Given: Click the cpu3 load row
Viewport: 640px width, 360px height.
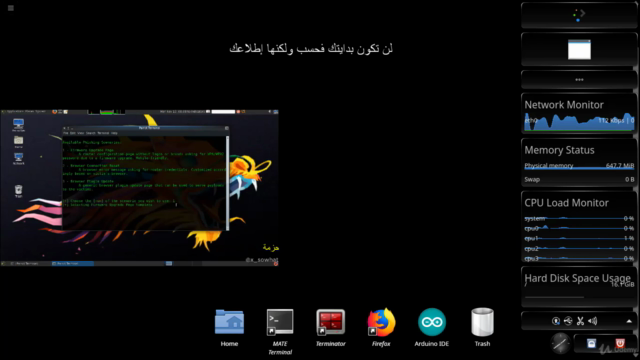Looking at the screenshot, I should (x=579, y=258).
